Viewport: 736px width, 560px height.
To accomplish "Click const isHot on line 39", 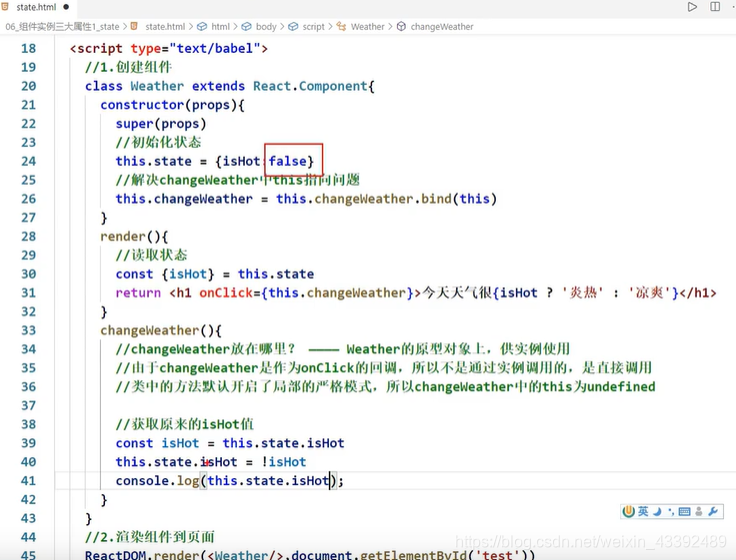I will click(x=157, y=443).
